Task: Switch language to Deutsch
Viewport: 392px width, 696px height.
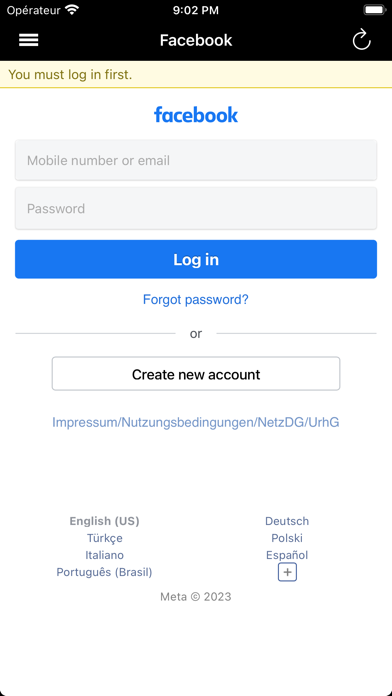Action: pyautogui.click(x=287, y=521)
